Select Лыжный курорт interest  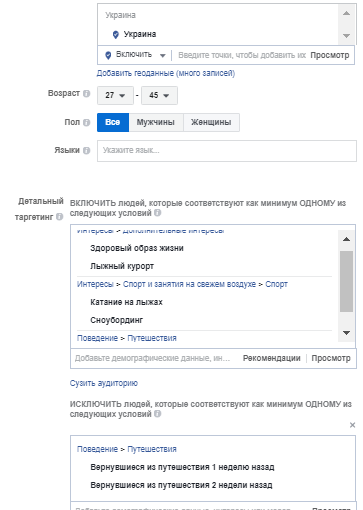tap(122, 266)
